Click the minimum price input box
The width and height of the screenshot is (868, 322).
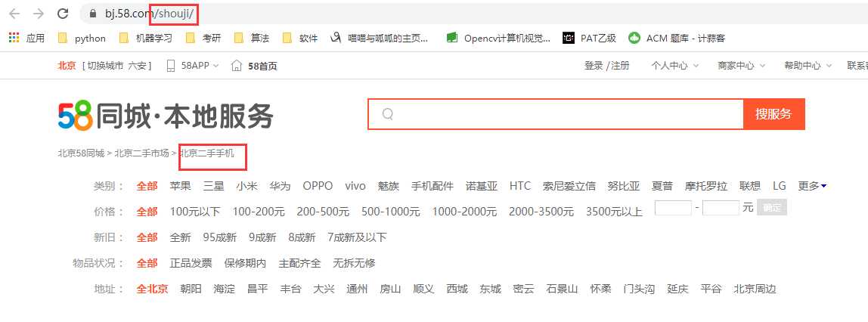673,208
